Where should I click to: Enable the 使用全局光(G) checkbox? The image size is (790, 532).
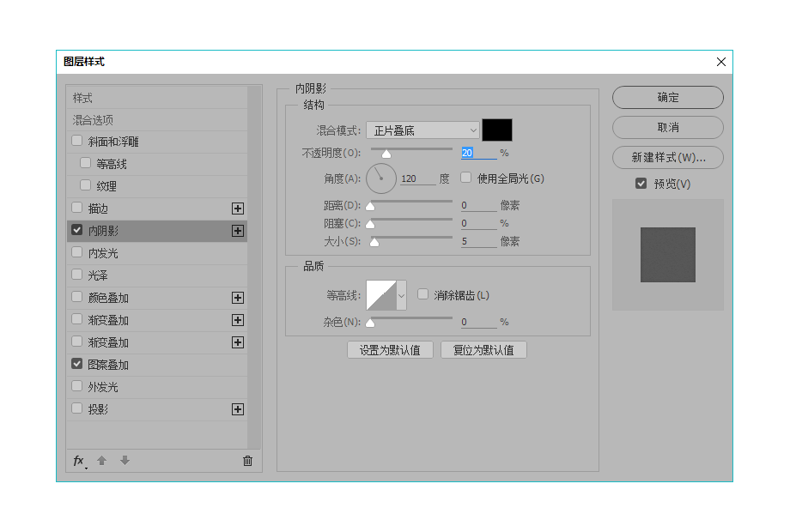(466, 178)
